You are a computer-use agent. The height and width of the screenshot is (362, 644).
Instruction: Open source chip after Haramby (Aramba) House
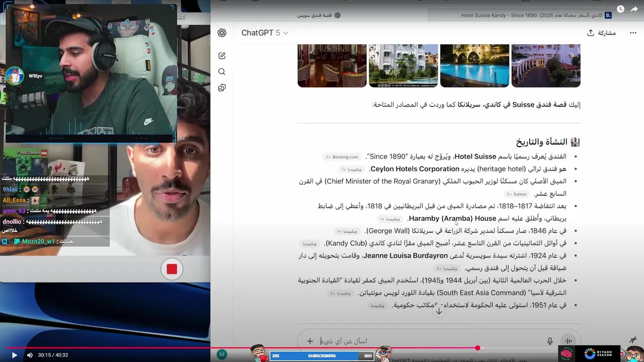(390, 219)
